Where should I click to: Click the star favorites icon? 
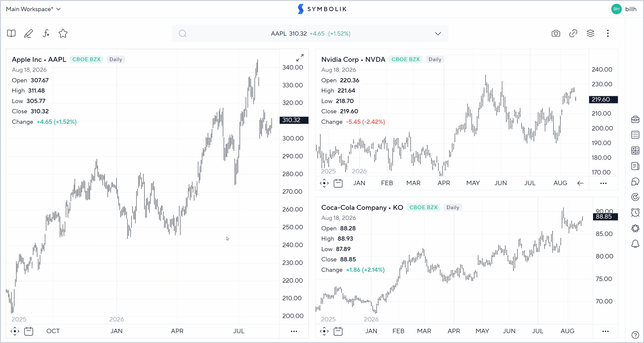tap(63, 34)
